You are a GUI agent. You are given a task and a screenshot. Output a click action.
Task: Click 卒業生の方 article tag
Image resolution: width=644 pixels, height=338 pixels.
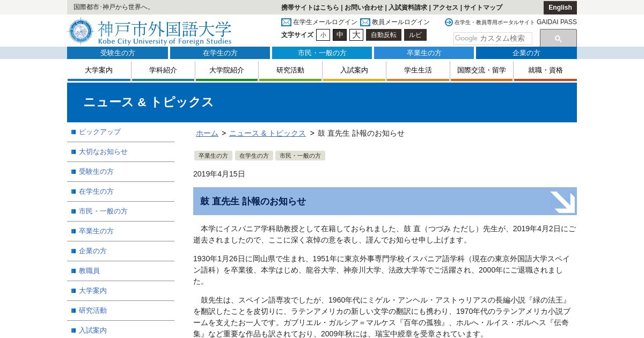click(x=213, y=156)
